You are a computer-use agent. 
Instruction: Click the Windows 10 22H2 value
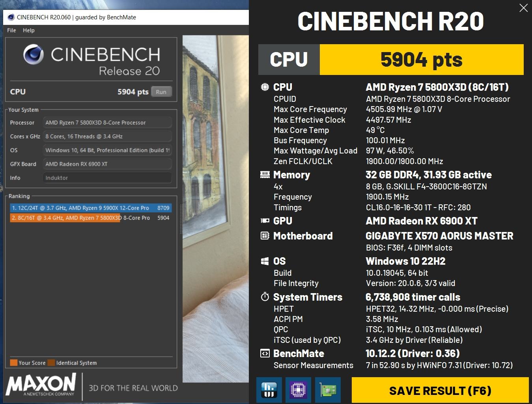tap(405, 261)
